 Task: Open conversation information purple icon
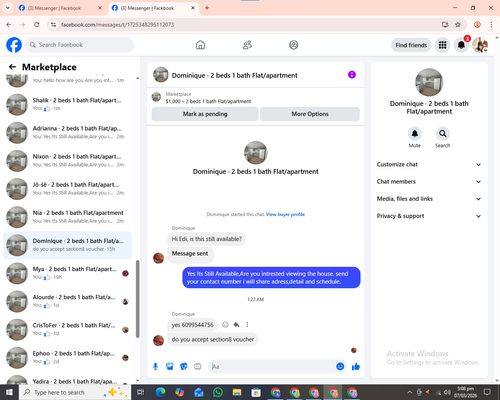pos(352,75)
